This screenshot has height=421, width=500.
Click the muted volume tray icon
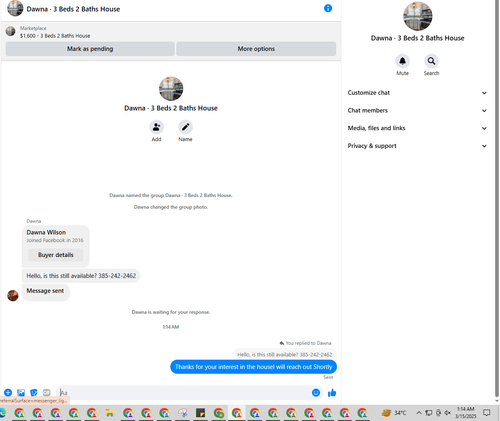(x=448, y=413)
